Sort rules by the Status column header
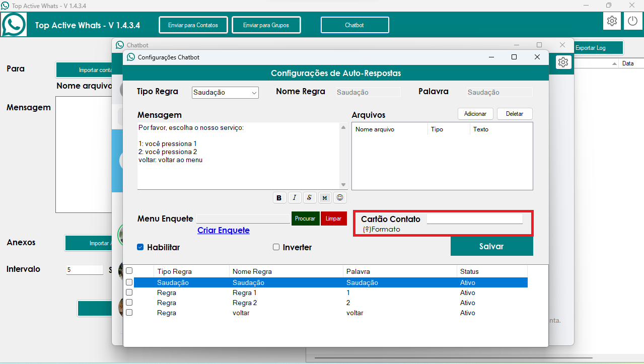The width and height of the screenshot is (644, 364). point(492,271)
